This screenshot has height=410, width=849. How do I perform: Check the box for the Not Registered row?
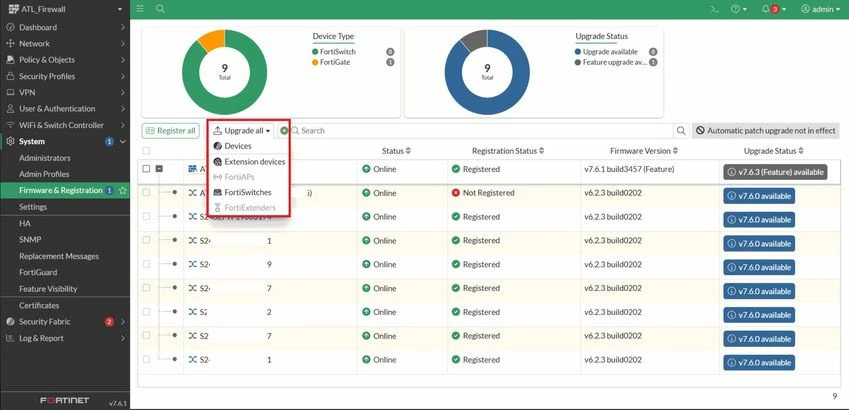(146, 193)
